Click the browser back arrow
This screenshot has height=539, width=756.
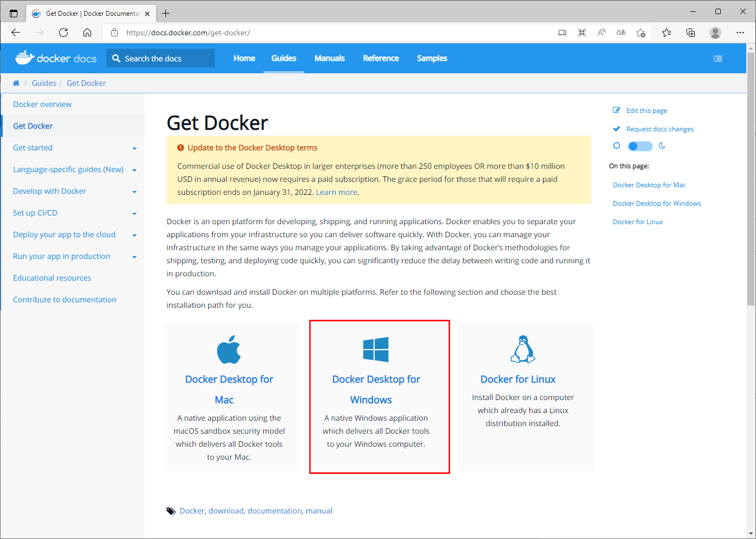[16, 33]
